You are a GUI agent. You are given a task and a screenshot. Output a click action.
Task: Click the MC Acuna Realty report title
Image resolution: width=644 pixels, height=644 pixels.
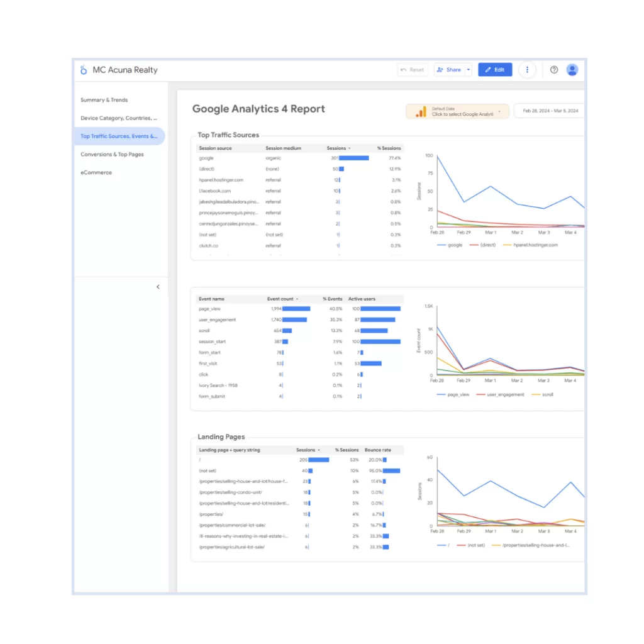point(125,70)
